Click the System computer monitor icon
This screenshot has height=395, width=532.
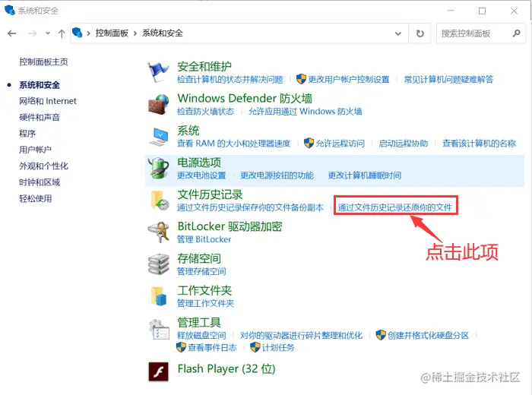158,137
